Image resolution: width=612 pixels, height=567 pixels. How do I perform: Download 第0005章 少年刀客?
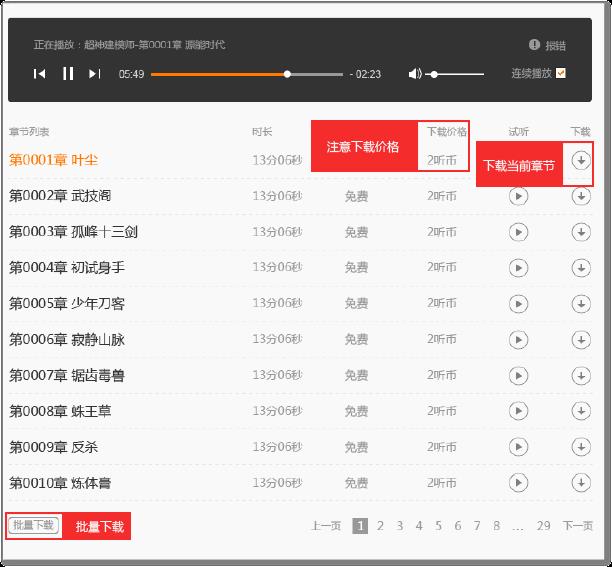click(581, 304)
